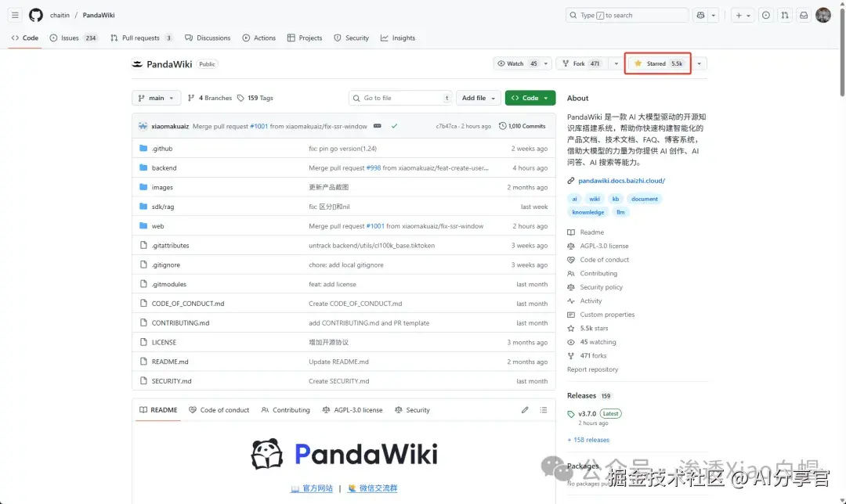Screen dimensions: 846x504
Task: Click the plus create-new icon
Action: [739, 16]
